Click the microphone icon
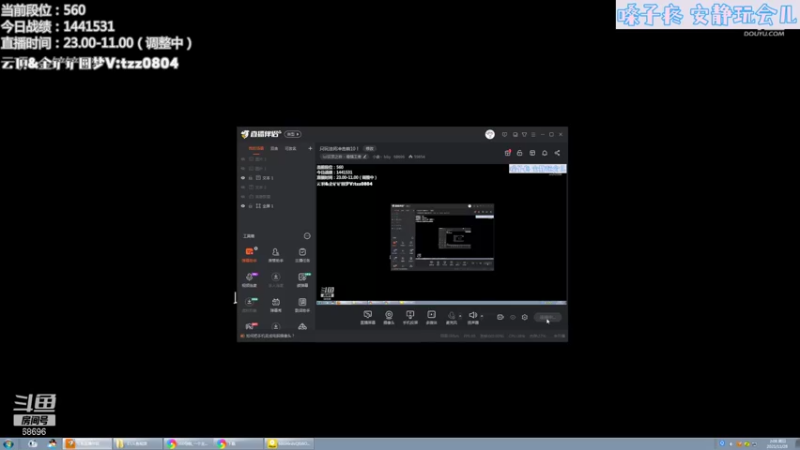 click(452, 317)
